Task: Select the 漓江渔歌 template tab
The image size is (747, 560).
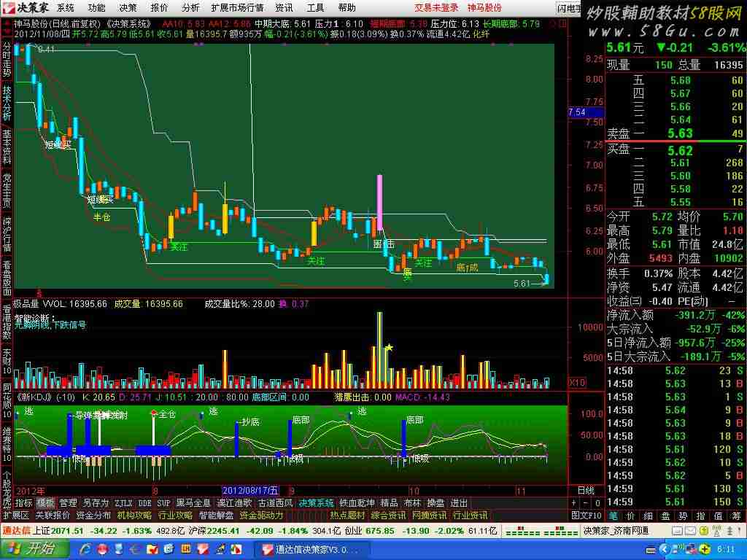Action: (x=234, y=503)
